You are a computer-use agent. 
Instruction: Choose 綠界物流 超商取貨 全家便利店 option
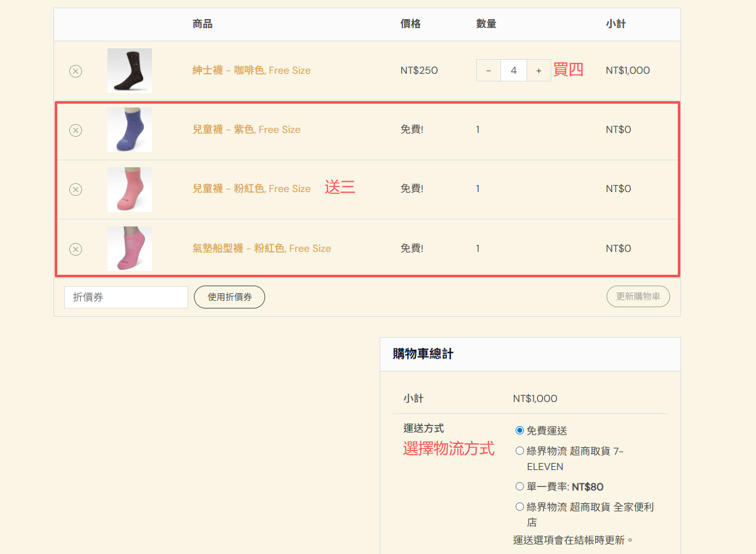[x=519, y=507]
